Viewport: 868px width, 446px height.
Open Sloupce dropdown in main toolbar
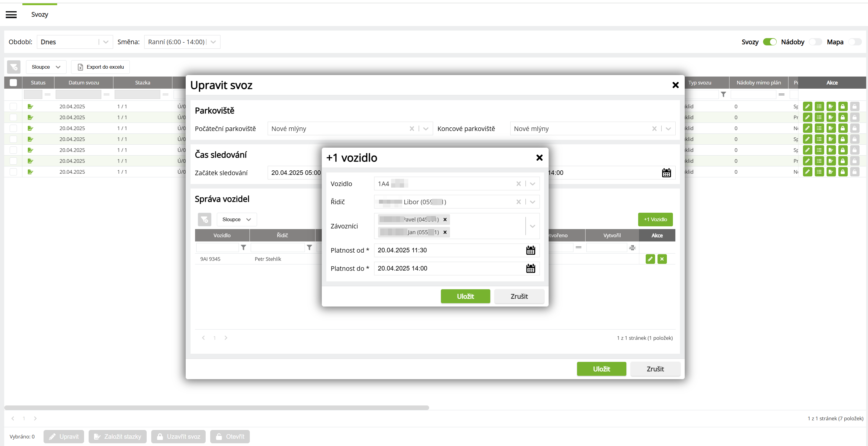[x=46, y=67]
